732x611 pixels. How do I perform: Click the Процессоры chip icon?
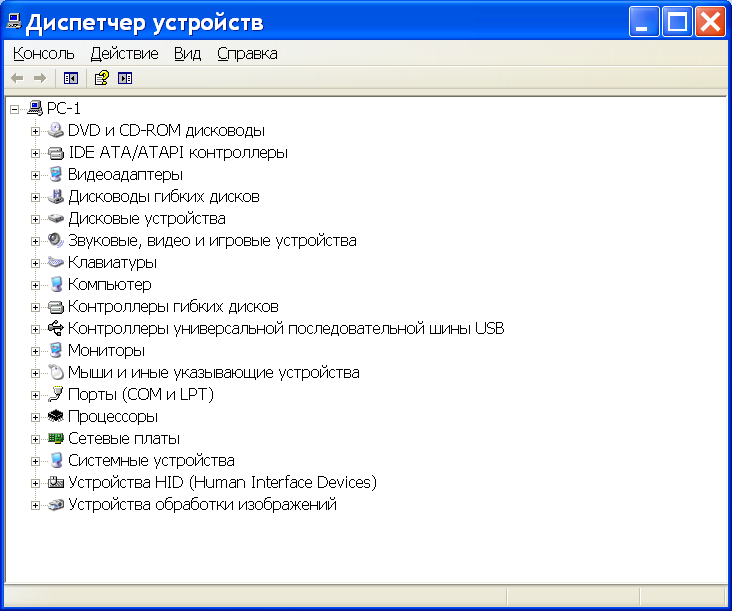pos(56,416)
